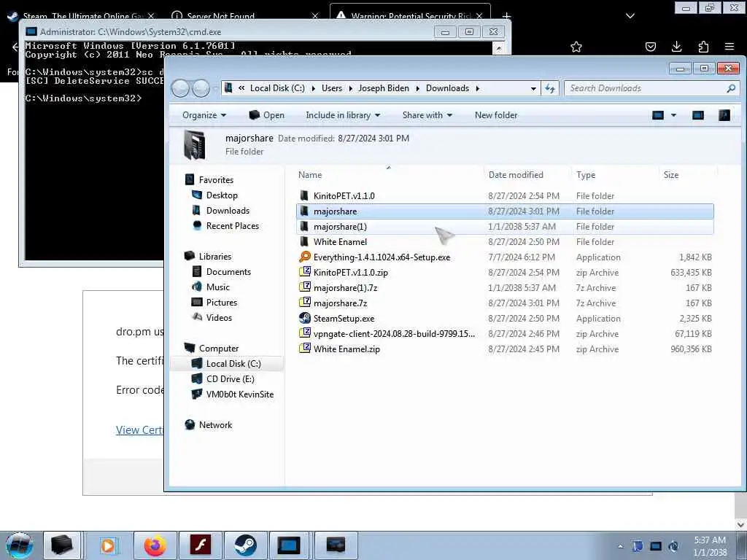Click the Forward arrow in Explorer

201,88
